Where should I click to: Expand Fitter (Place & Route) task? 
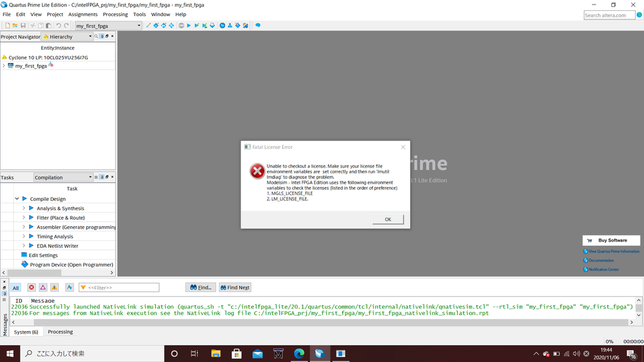click(x=24, y=218)
